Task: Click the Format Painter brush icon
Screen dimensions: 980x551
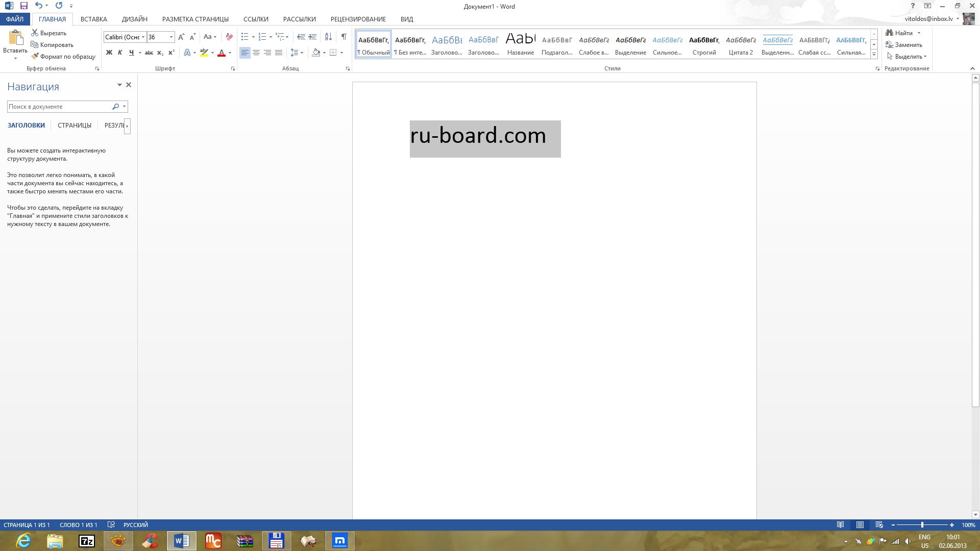Action: point(35,57)
